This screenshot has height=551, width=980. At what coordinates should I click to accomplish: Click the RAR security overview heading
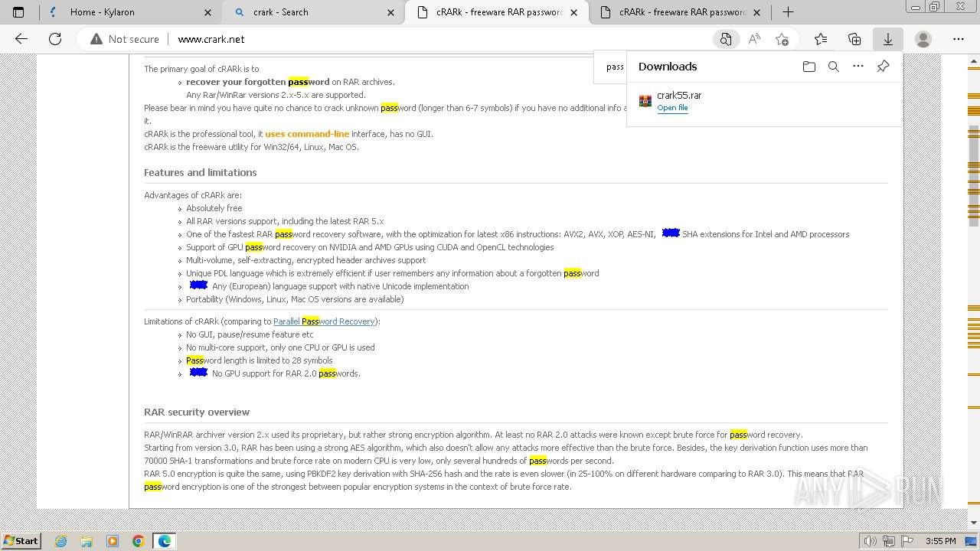click(x=197, y=412)
